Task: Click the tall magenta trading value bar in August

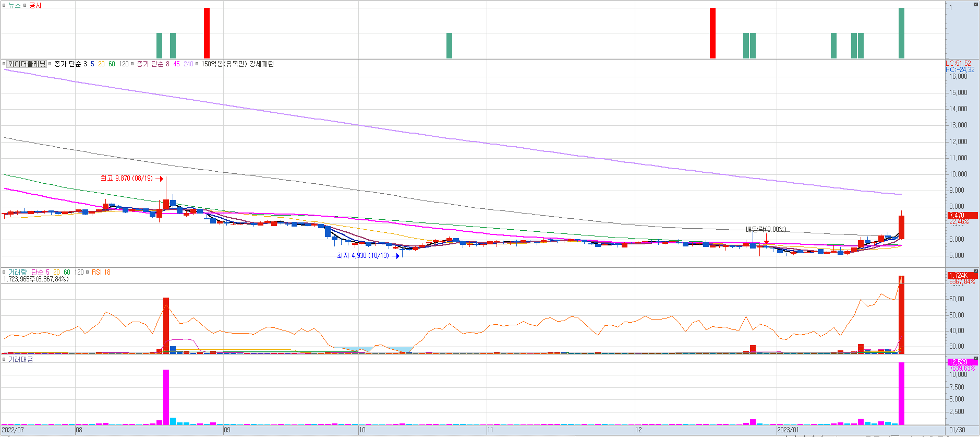Action: click(x=166, y=397)
